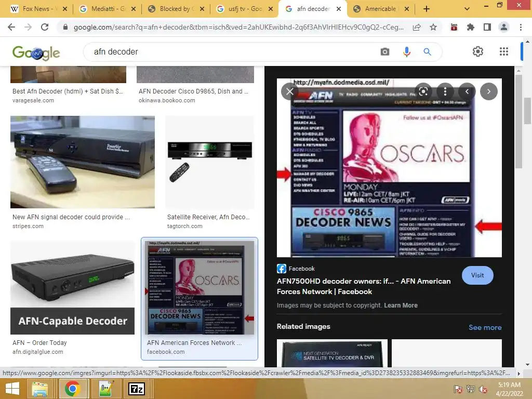This screenshot has height=399, width=532.
Task: Open the red extension icon in toolbar
Action: (454, 27)
